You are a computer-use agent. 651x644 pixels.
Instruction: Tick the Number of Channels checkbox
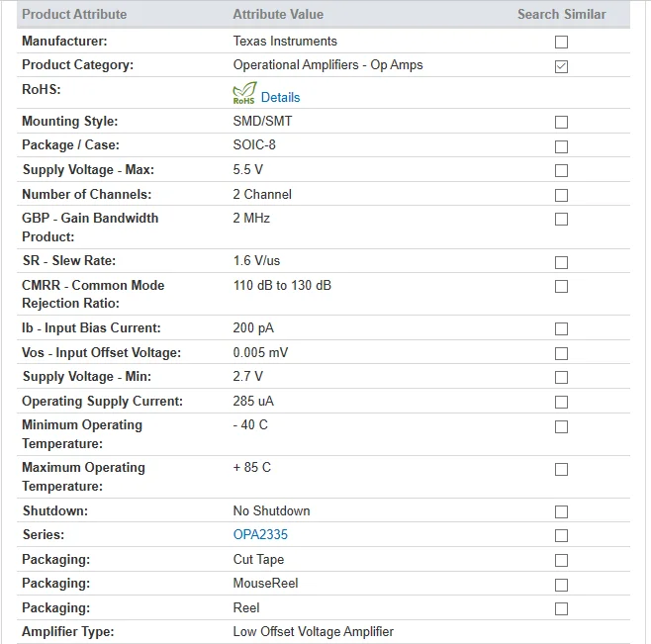click(561, 195)
